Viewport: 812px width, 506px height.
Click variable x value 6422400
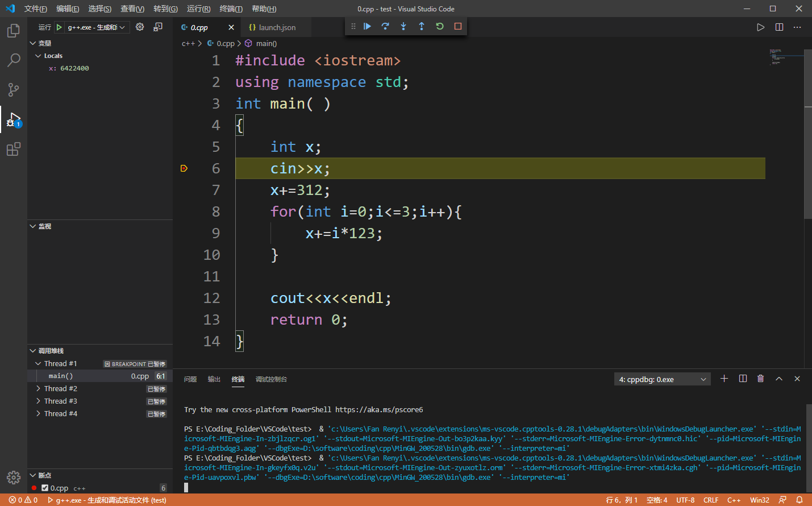pyautogui.click(x=74, y=68)
